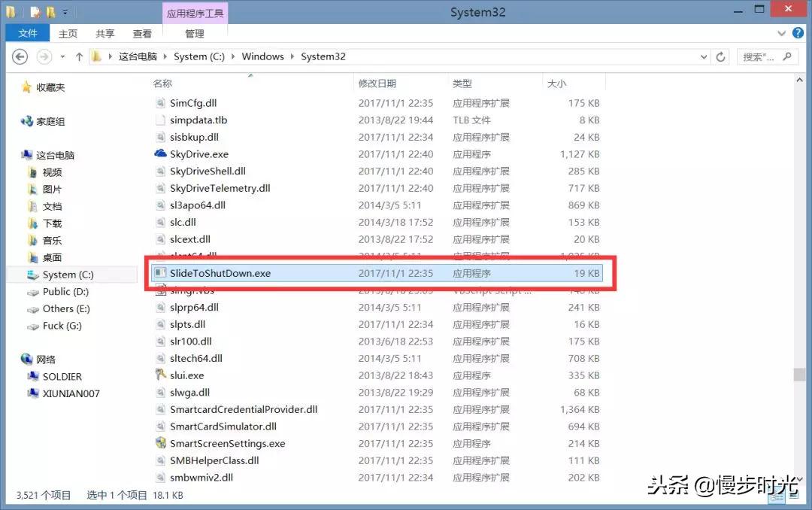The image size is (812, 510).
Task: Click the slui.exe key icon
Action: [x=160, y=375]
